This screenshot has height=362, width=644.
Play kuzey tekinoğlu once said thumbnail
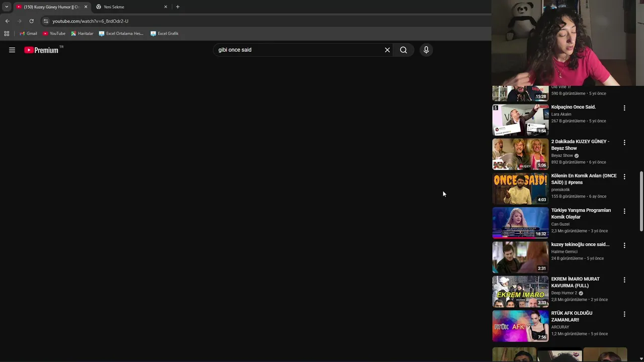(520, 257)
